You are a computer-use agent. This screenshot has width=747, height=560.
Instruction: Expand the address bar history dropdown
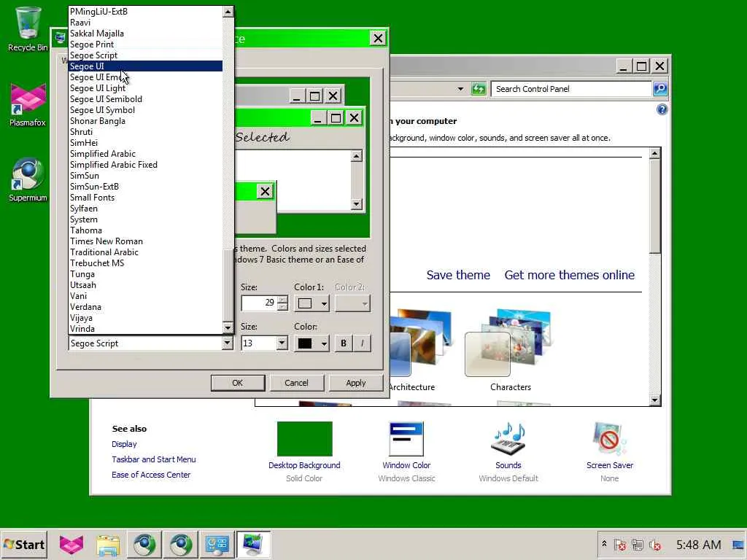coord(460,88)
